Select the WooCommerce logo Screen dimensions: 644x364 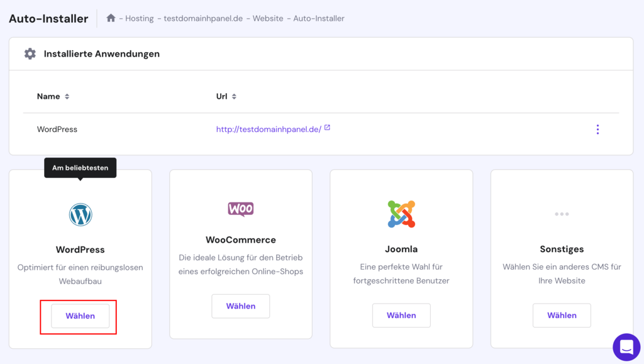coord(240,209)
